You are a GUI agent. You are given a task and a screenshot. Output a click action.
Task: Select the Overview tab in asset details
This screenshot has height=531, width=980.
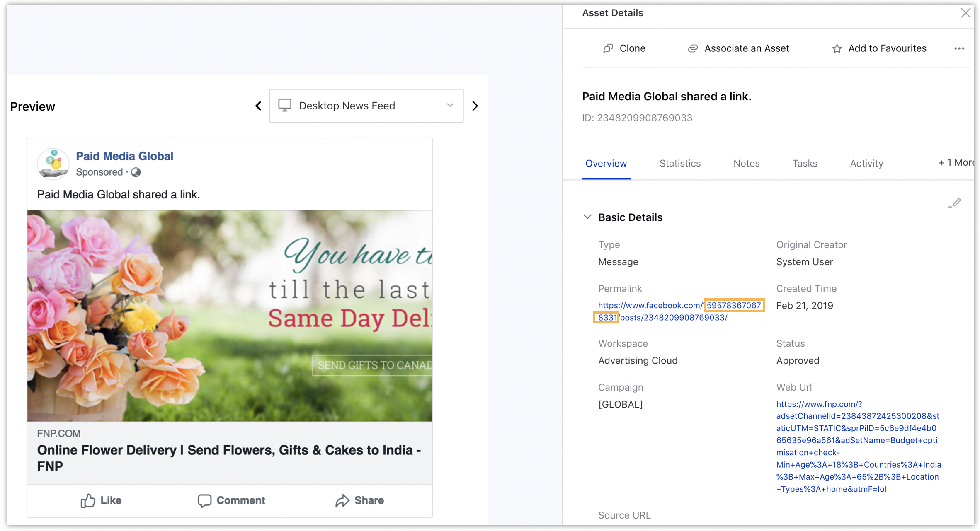click(x=605, y=163)
